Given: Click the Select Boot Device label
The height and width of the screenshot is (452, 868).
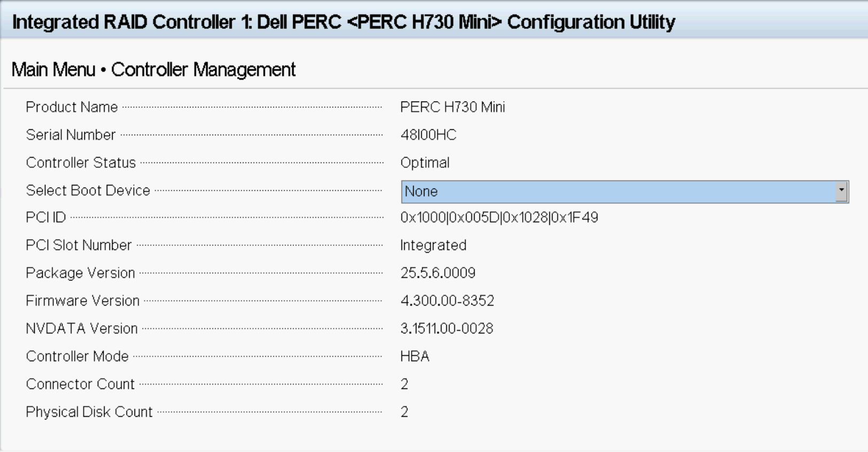Looking at the screenshot, I should point(88,191).
